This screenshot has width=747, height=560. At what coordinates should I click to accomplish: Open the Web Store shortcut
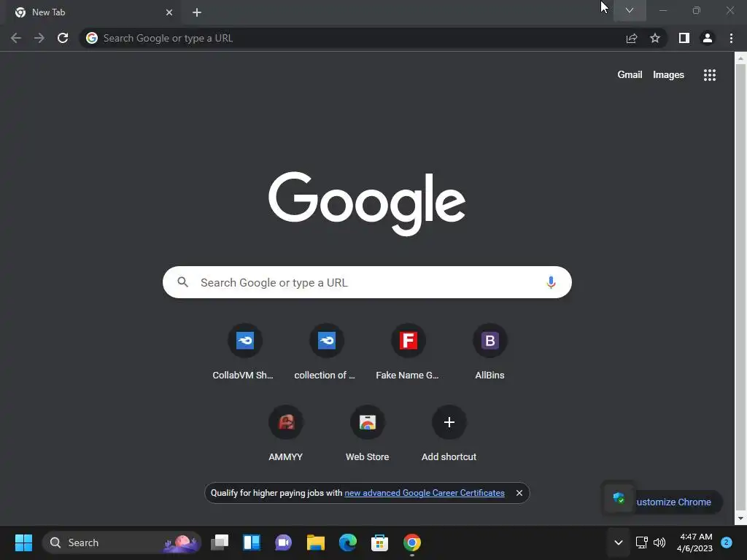(368, 433)
